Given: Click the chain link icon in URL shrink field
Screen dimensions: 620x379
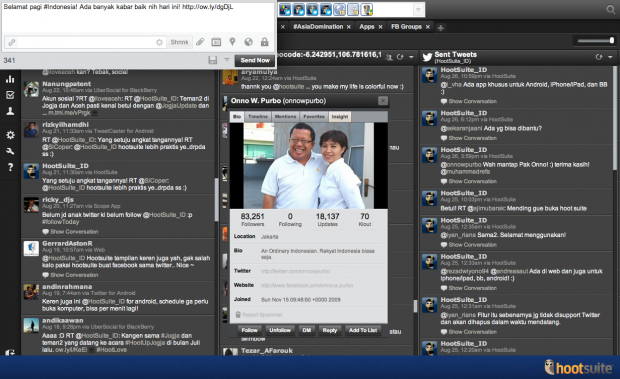Looking at the screenshot, I should click(12, 42).
